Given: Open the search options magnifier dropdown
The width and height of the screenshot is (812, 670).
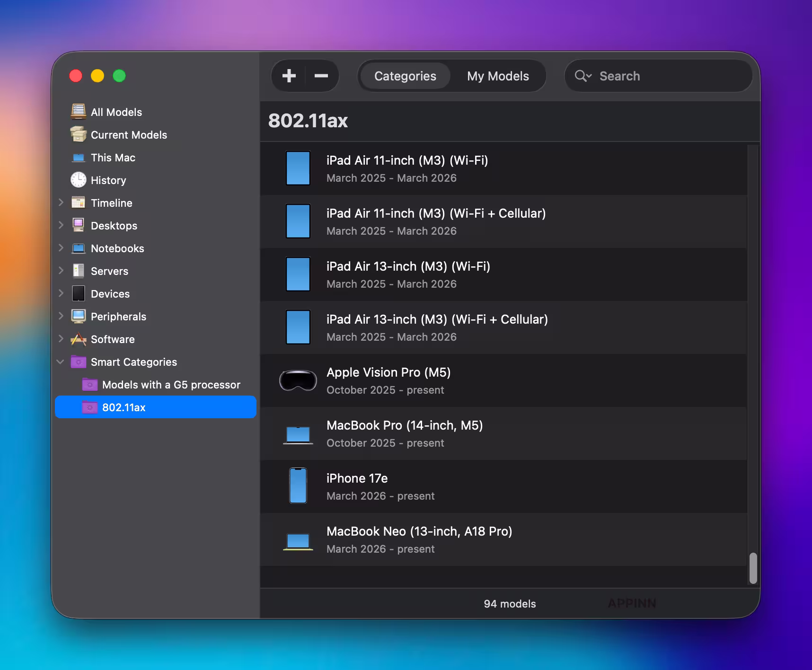Looking at the screenshot, I should point(583,76).
